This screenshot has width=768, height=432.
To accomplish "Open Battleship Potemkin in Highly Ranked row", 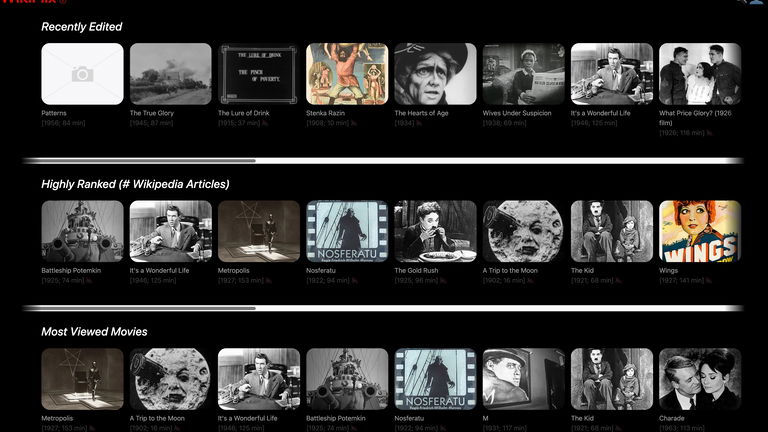I will (x=82, y=231).
